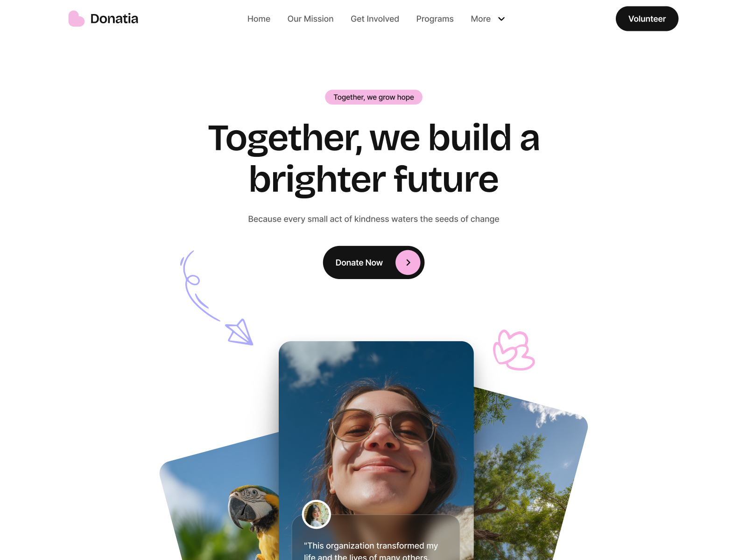Click the Volunteer button
The image size is (747, 560).
[x=647, y=19]
